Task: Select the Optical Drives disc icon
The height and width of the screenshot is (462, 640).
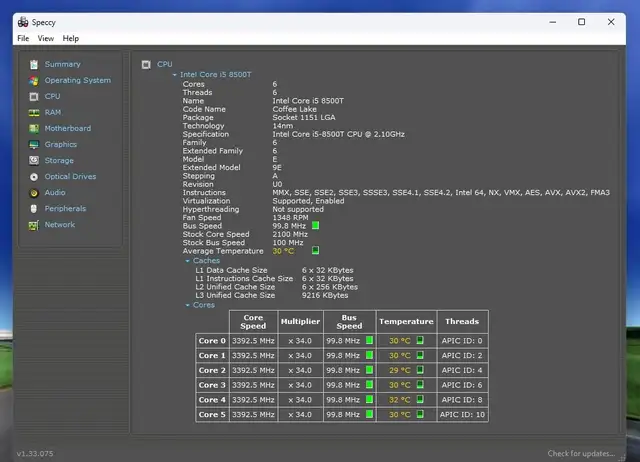Action: click(x=34, y=177)
